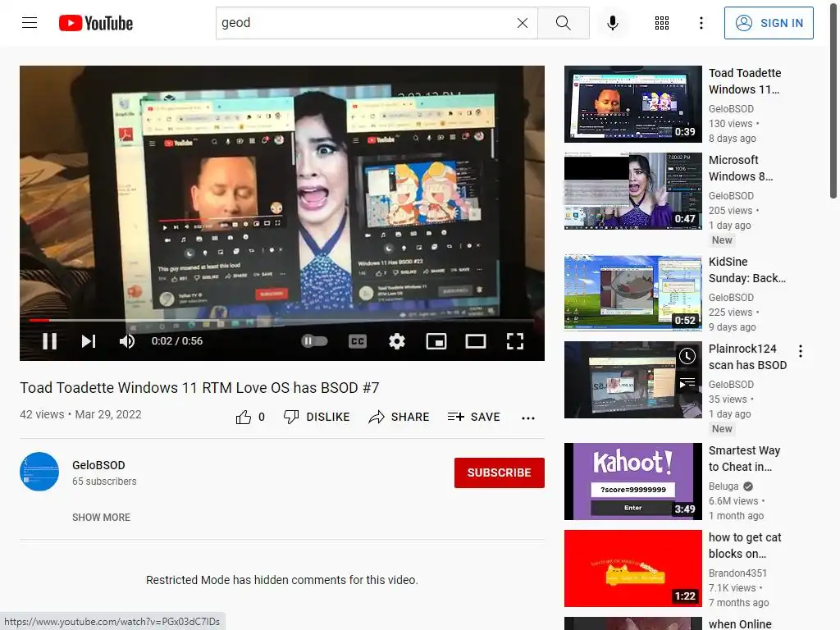Open the hamburger guide menu
840x630 pixels.
[x=30, y=22]
